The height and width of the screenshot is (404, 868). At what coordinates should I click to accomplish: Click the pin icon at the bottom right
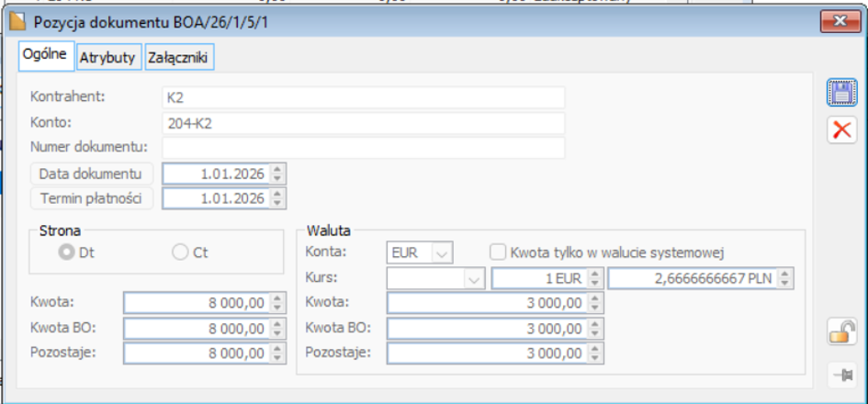coord(841,376)
